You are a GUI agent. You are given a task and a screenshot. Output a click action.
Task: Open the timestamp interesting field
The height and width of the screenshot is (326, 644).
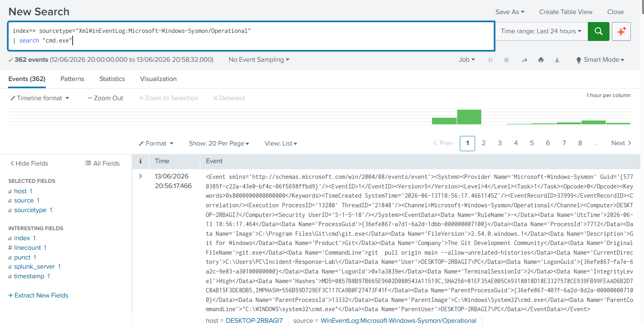coord(29,276)
